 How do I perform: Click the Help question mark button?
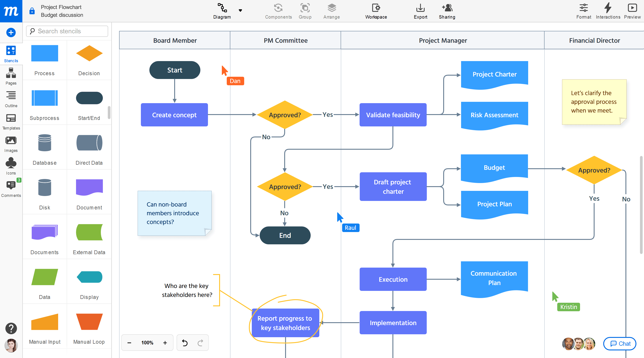[11, 328]
